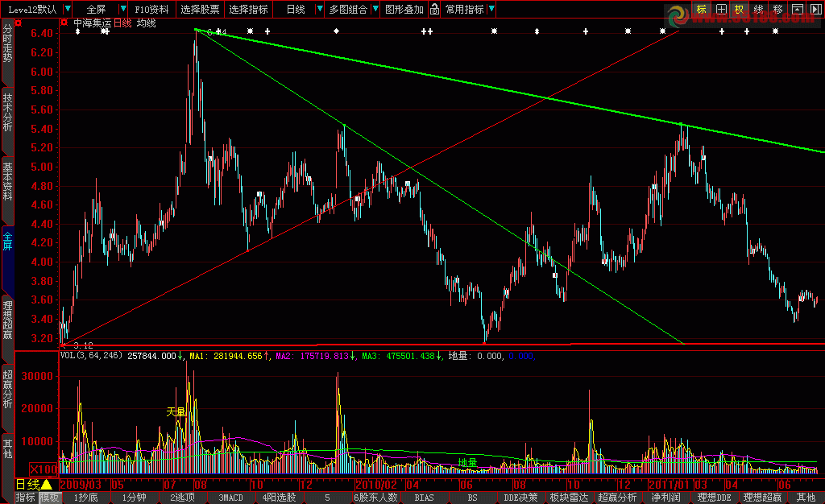Select the 理想DDE template tab

714,498
